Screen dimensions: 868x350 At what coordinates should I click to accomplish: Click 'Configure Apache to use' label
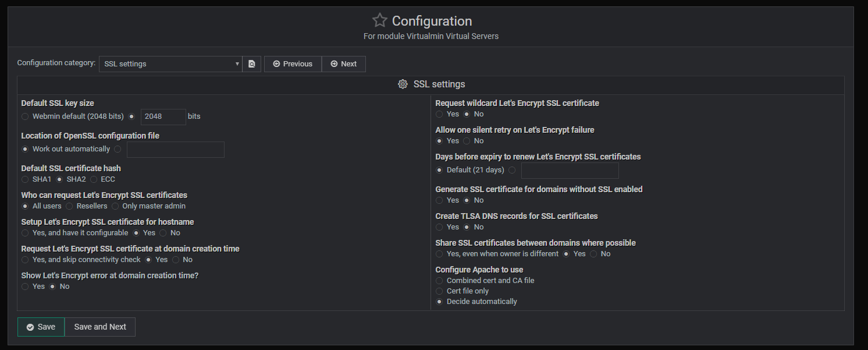click(x=479, y=270)
